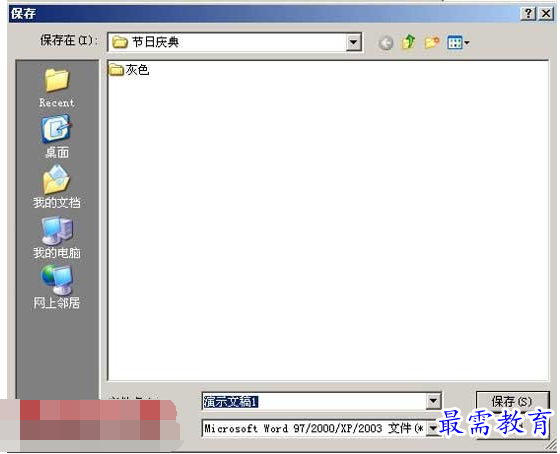Image resolution: width=560 pixels, height=454 pixels.
Task: Select the 灰色 folder
Action: pyautogui.click(x=129, y=69)
